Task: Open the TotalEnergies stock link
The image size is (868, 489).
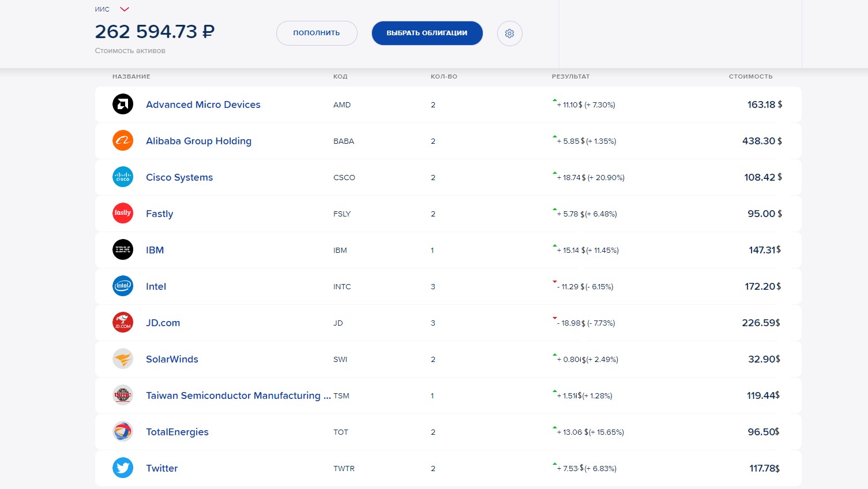Action: [x=177, y=432]
